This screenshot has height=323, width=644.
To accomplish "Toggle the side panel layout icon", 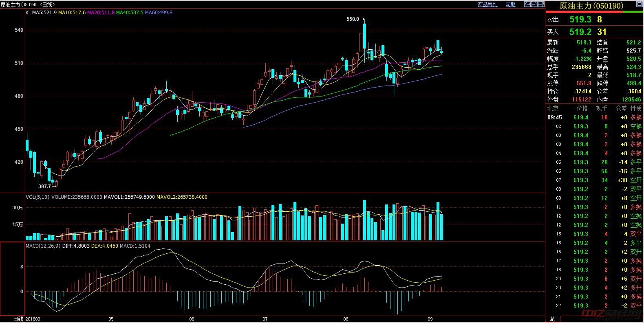I will click(541, 4).
